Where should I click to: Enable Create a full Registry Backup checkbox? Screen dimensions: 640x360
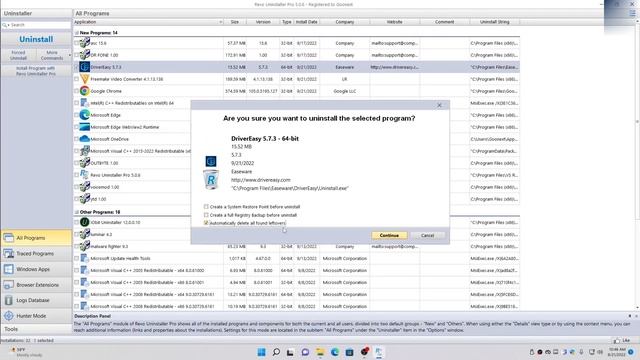206,215
